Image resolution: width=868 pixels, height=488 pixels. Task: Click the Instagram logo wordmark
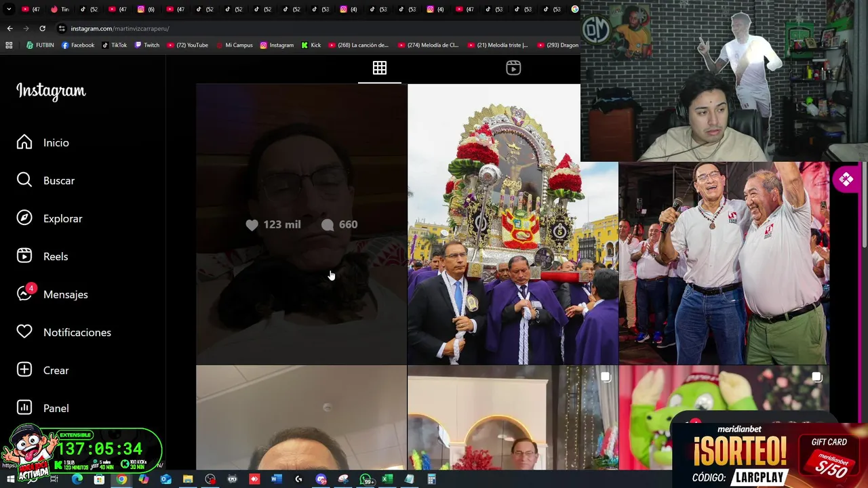tap(51, 91)
